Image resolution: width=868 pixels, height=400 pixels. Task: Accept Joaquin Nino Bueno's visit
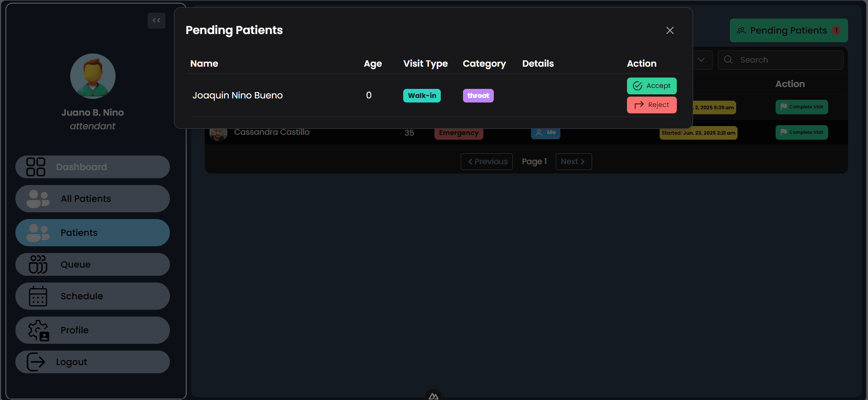(x=651, y=86)
